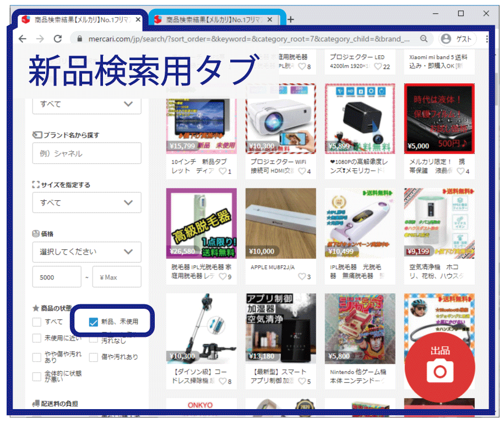The width and height of the screenshot is (504, 424).
Task: Close the first メルカリ search tab
Action: click(x=138, y=20)
